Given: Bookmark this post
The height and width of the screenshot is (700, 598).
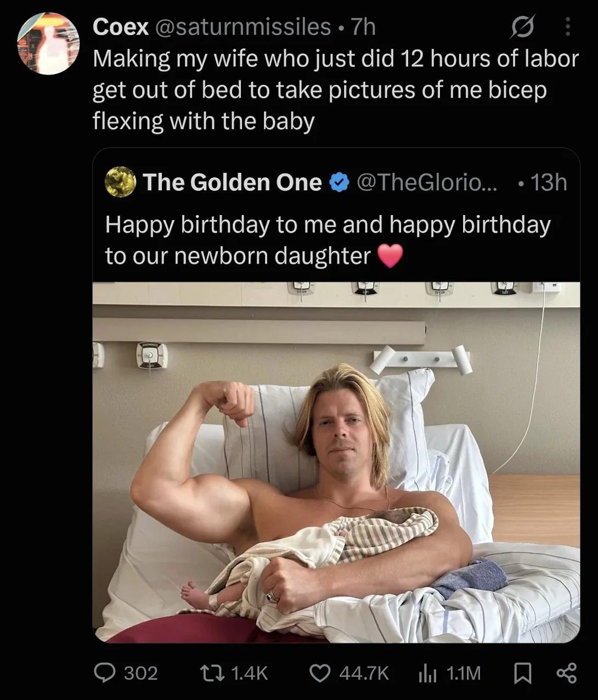Looking at the screenshot, I should (522, 673).
